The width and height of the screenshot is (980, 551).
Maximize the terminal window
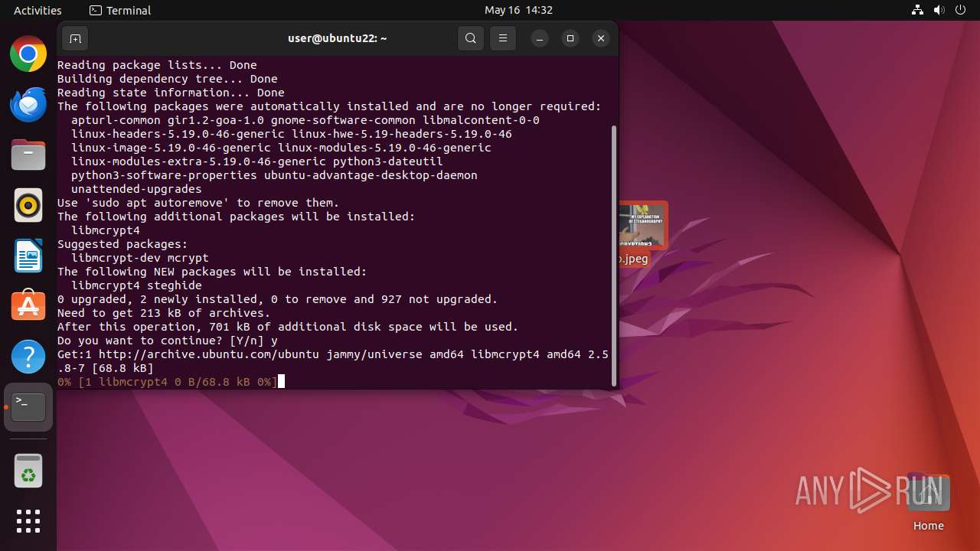coord(570,38)
